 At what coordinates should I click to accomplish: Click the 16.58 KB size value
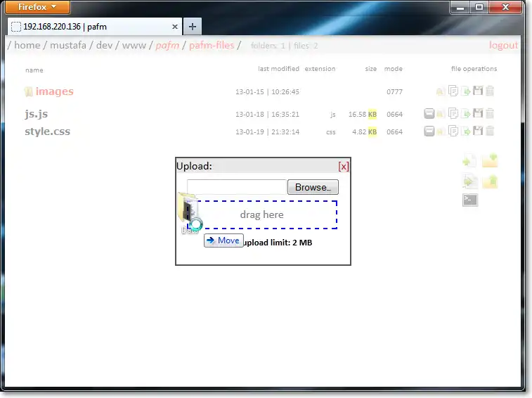point(363,114)
